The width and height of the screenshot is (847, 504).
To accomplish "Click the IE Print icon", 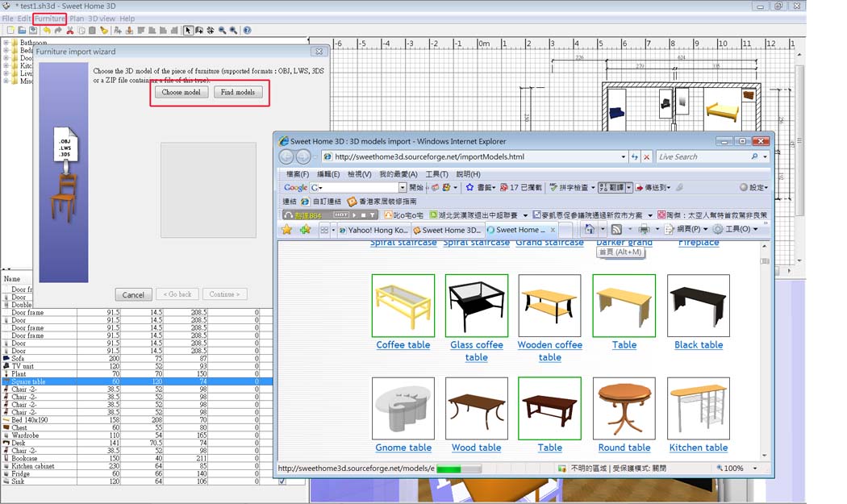I will 644,230.
